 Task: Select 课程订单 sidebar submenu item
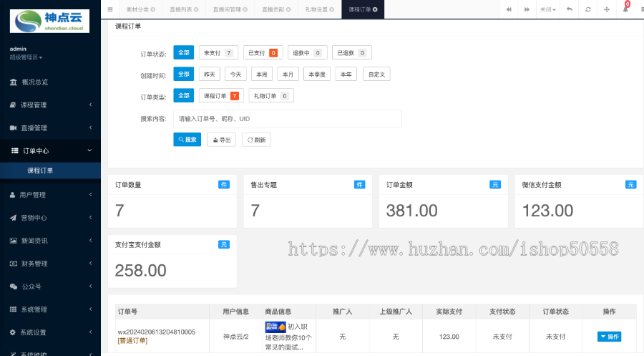pyautogui.click(x=50, y=170)
